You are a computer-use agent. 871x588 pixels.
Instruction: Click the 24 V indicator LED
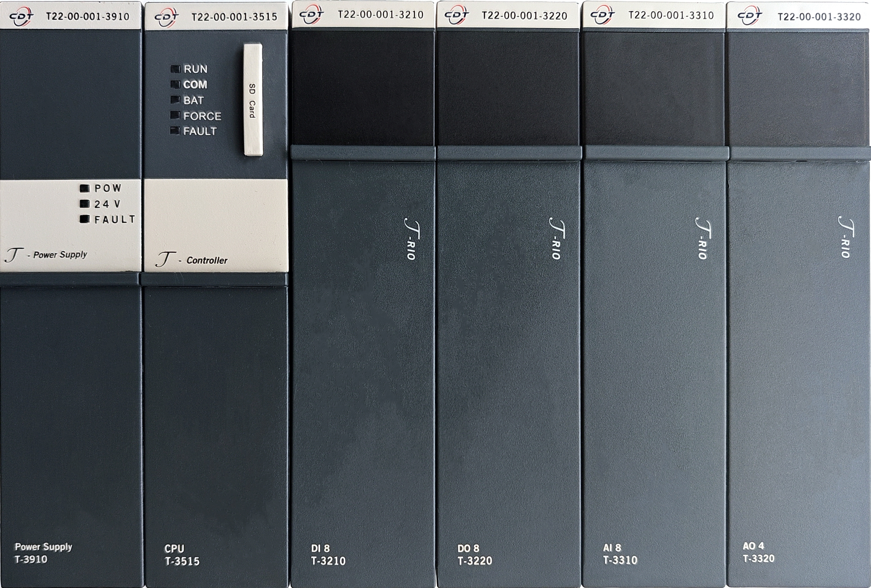click(85, 203)
